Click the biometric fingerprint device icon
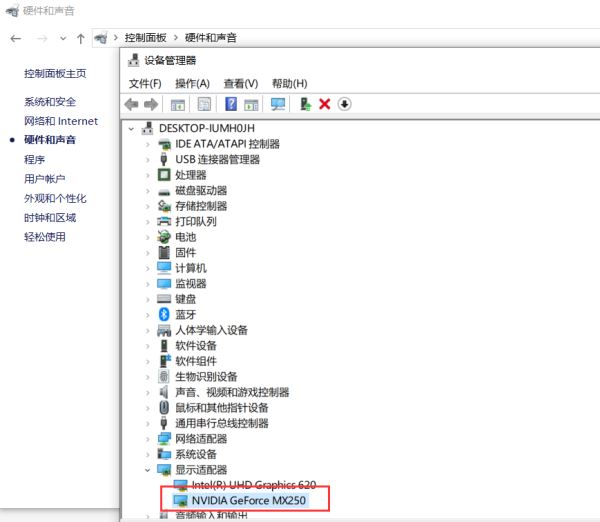Viewport: 600px width, 522px height. pos(164,377)
